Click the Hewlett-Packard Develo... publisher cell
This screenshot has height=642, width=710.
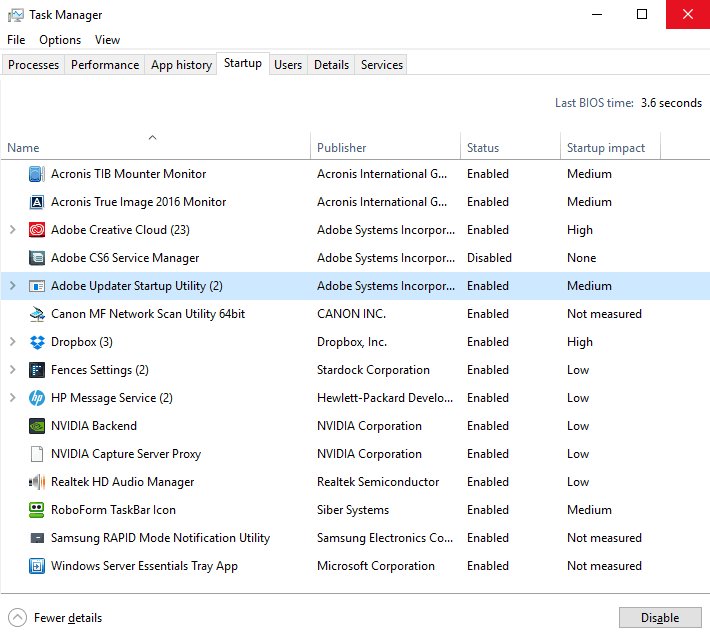pyautogui.click(x=384, y=398)
